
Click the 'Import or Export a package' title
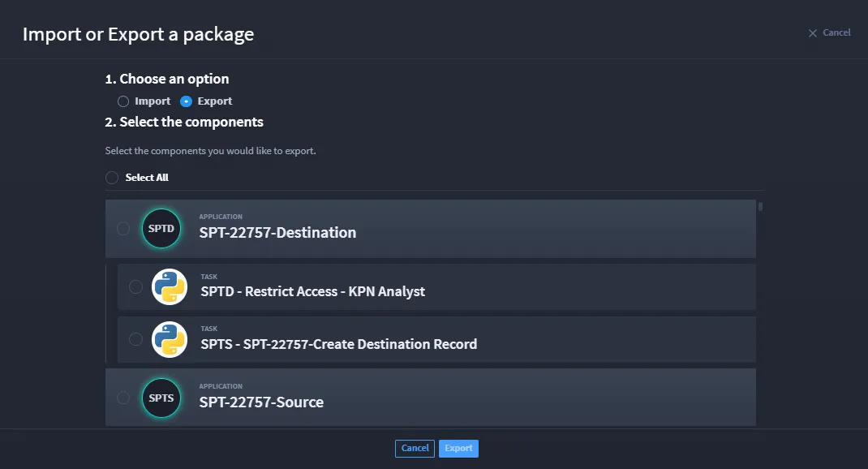139,34
